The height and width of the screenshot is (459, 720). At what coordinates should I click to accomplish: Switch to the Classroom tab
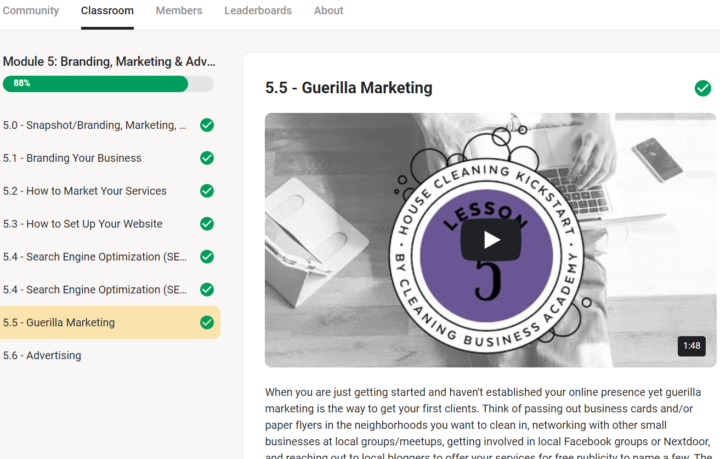point(107,11)
